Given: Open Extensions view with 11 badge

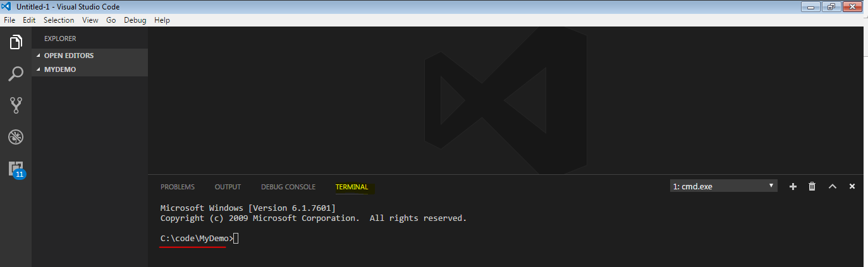Looking at the screenshot, I should point(16,169).
